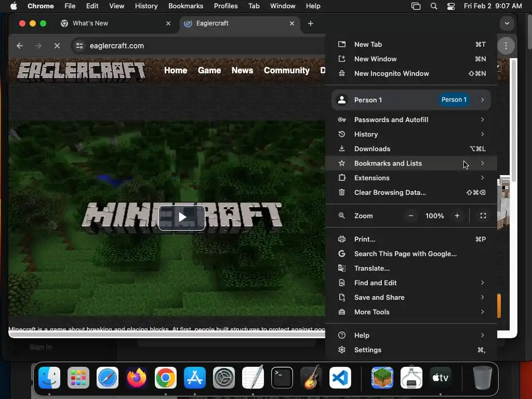Open System Settings from the Dock
This screenshot has height=399, width=532.
click(224, 378)
